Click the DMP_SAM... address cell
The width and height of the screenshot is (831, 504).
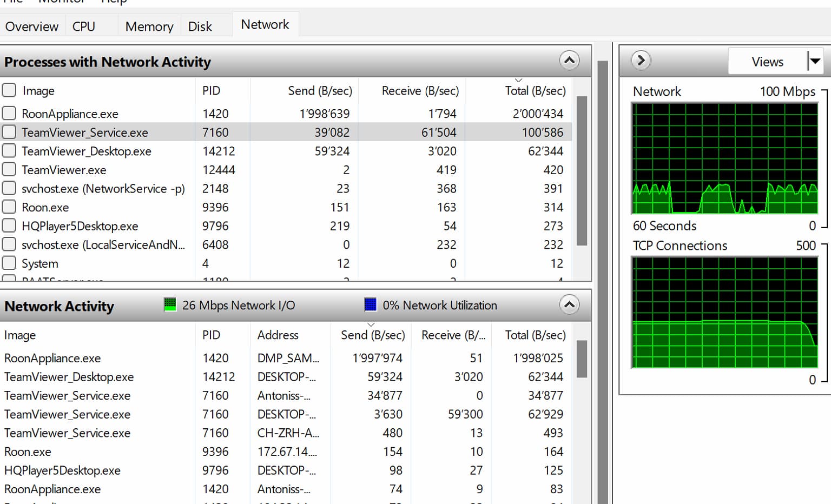[288, 358]
